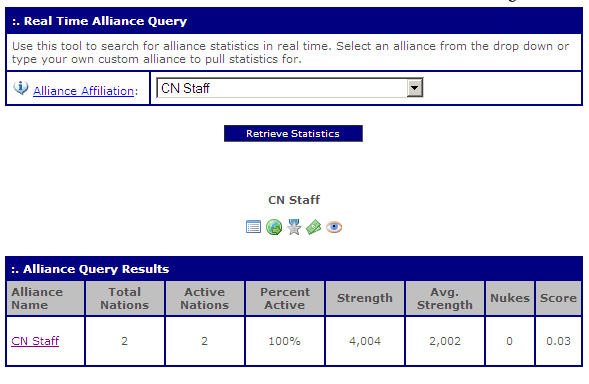Image resolution: width=589 pixels, height=384 pixels.
Task: Click the green money icon
Action: 314,227
